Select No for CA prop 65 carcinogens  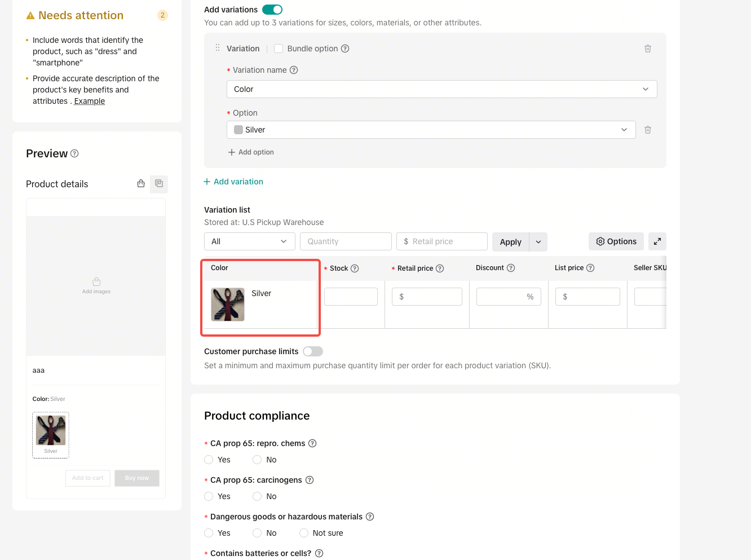coord(257,496)
